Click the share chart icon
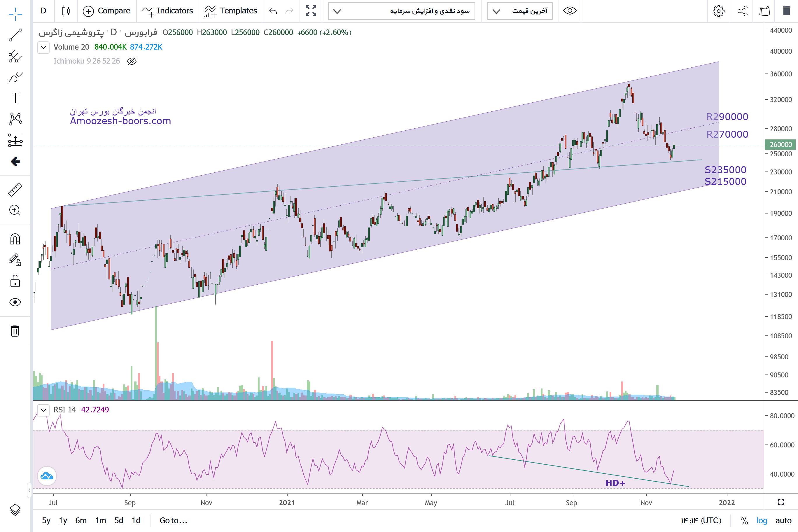This screenshot has width=798, height=532. [x=742, y=11]
